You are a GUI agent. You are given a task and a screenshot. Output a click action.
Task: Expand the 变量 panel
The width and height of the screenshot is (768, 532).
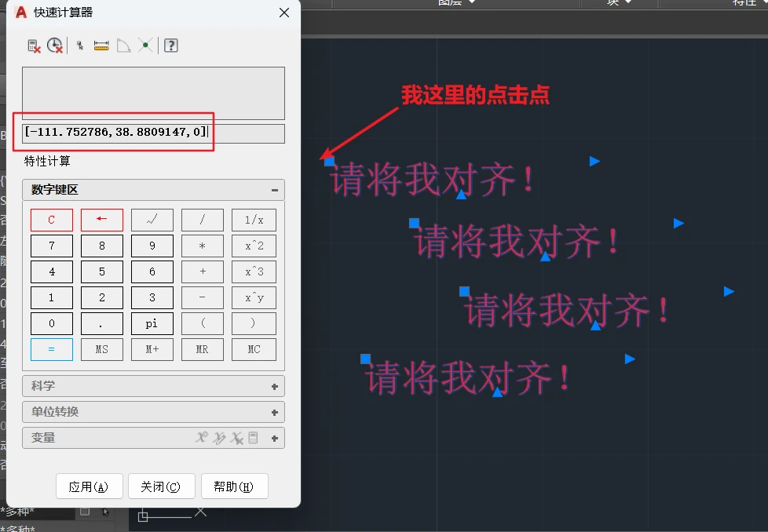[275, 439]
